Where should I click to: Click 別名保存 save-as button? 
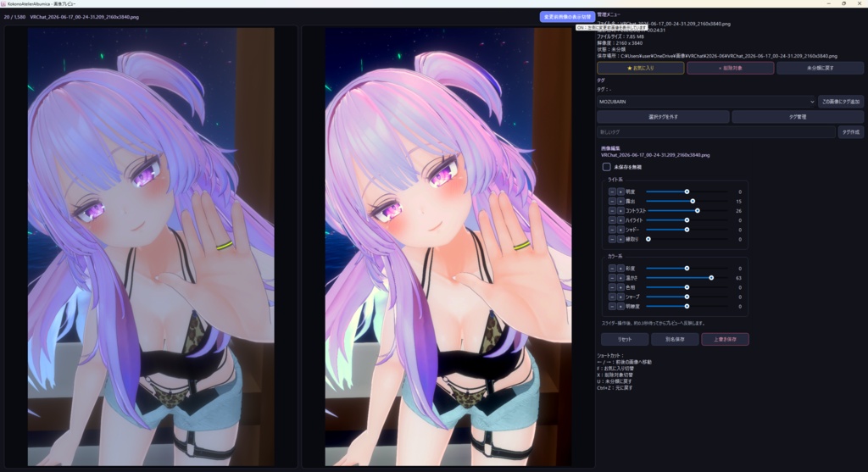[x=675, y=339]
